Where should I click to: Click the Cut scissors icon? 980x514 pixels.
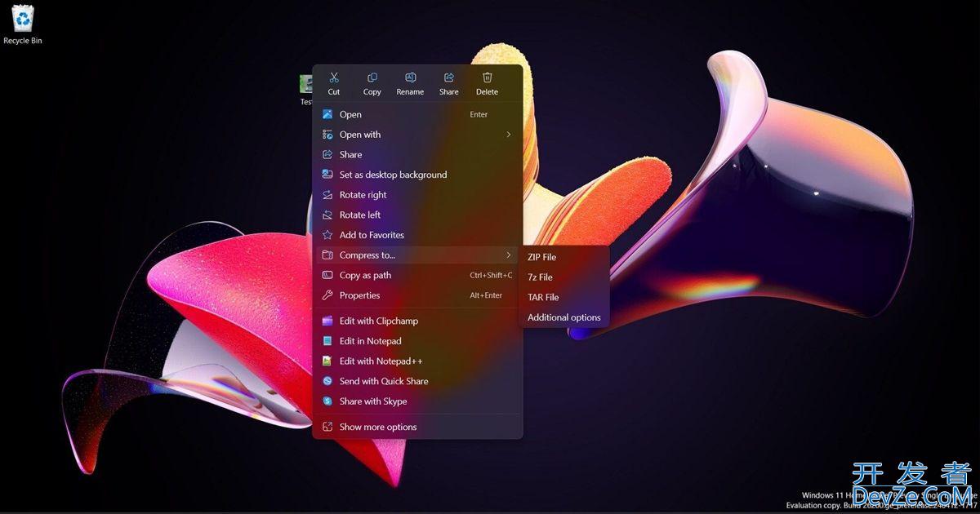(334, 78)
